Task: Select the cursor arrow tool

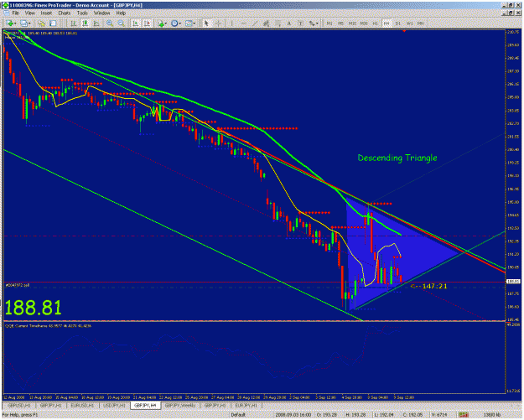Action: [206, 23]
